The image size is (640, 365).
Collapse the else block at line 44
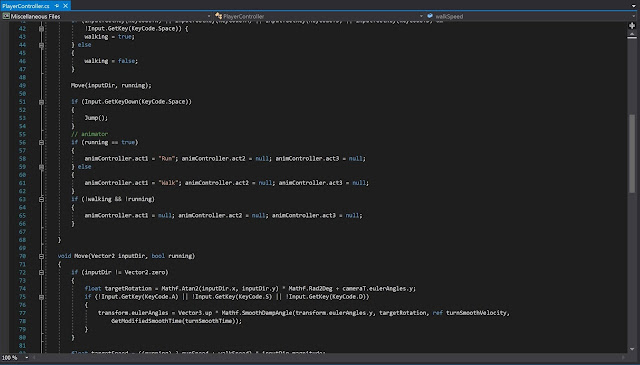(x=41, y=45)
